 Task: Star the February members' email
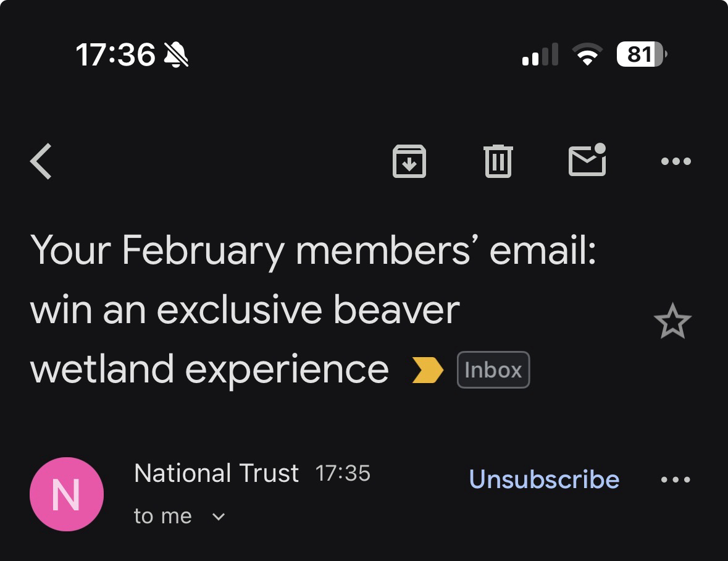pos(672,321)
